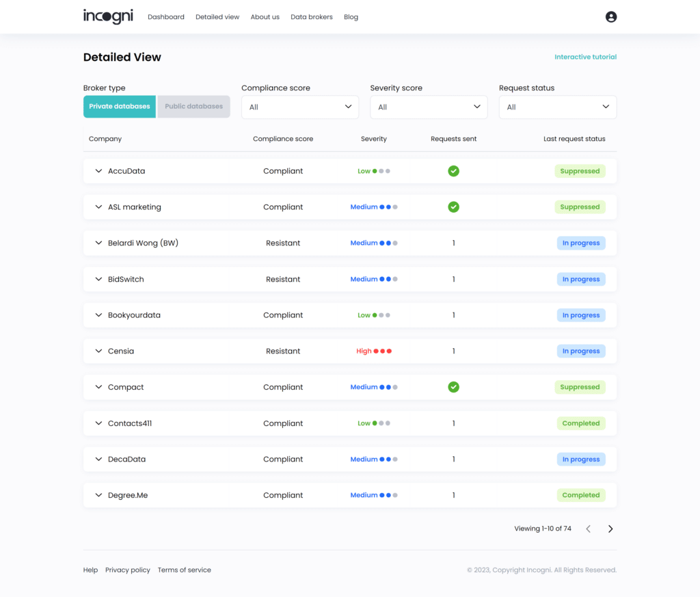Click the Compliance score column header
The height and width of the screenshot is (597, 700).
pyautogui.click(x=283, y=139)
